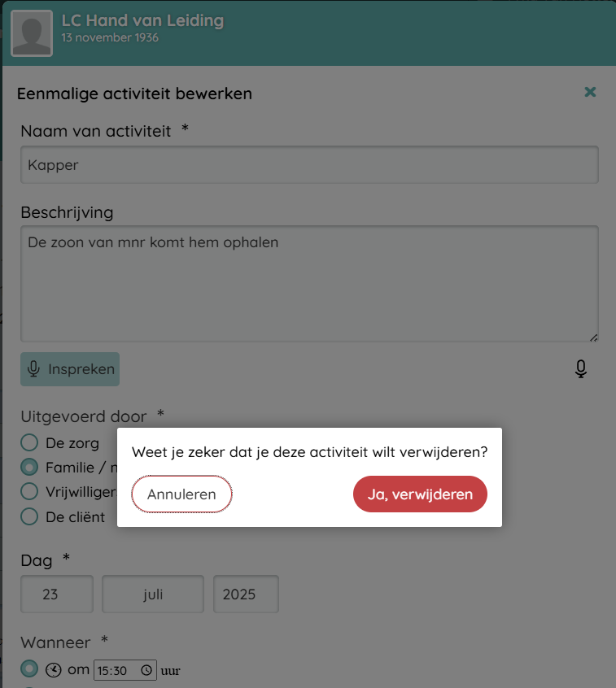Screen dimensions: 616x688
Task: Click the client profile avatar
Action: pos(32,33)
